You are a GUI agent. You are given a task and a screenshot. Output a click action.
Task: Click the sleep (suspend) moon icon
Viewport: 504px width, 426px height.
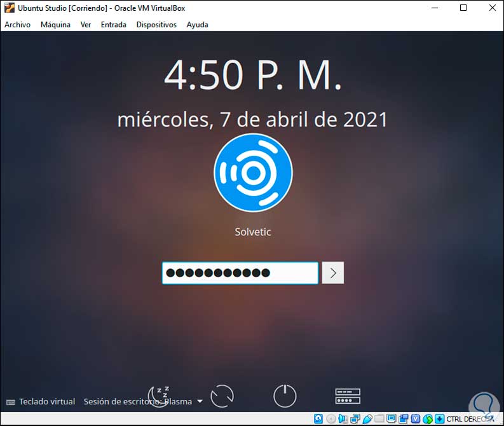point(158,396)
